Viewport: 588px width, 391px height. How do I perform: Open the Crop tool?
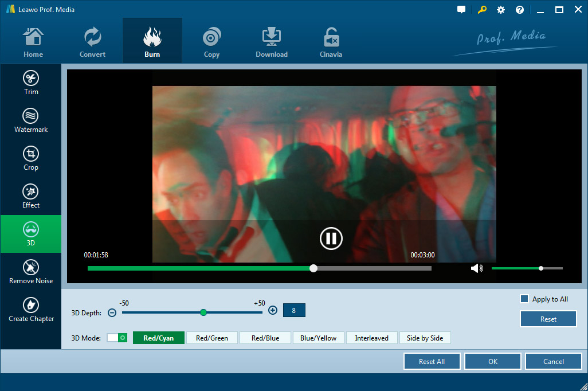(x=31, y=158)
